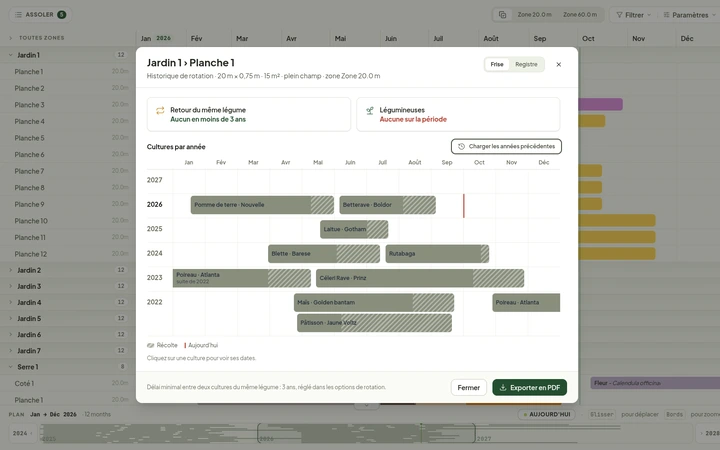
Task: Switch to the Frise view
Action: tap(496, 65)
